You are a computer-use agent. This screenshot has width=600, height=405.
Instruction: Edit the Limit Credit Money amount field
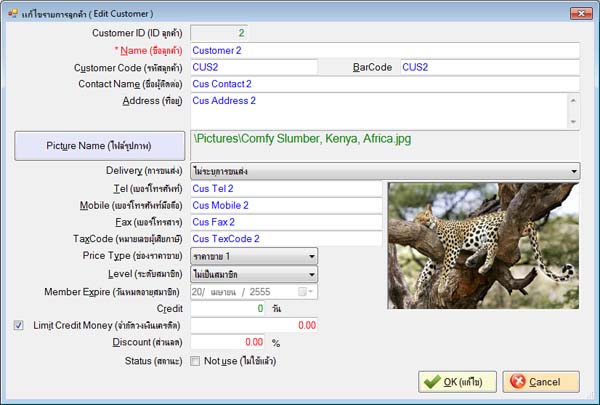tap(254, 326)
